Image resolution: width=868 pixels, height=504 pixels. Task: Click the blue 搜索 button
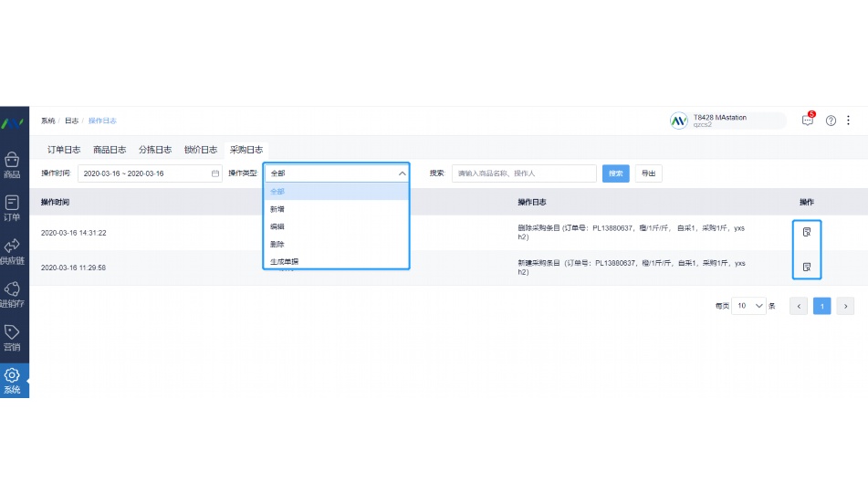pos(615,173)
